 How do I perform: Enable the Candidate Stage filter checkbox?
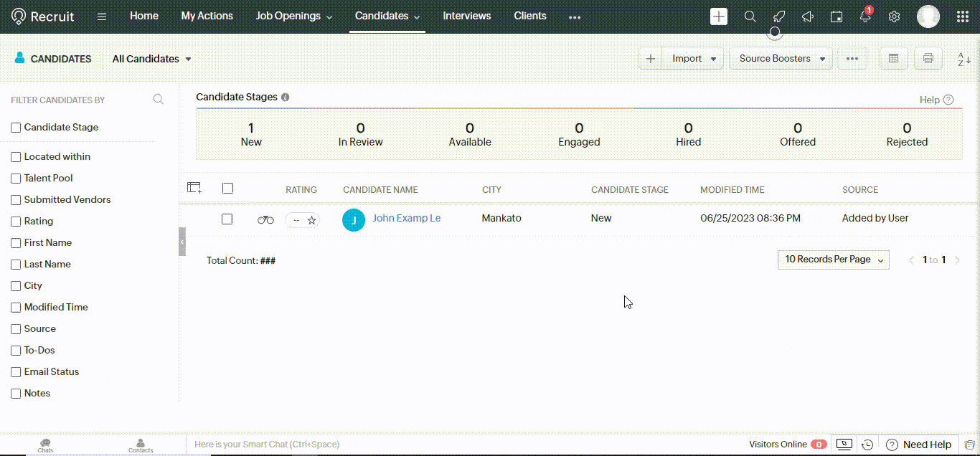tap(16, 128)
